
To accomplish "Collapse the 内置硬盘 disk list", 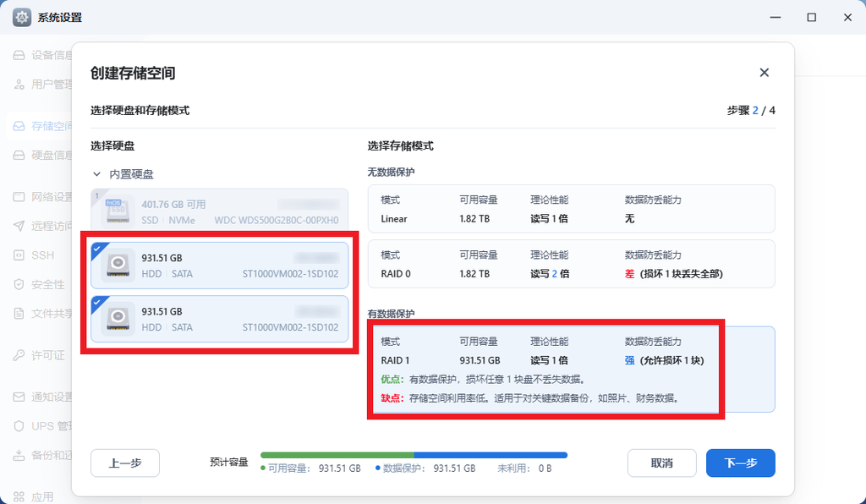I will (x=97, y=173).
